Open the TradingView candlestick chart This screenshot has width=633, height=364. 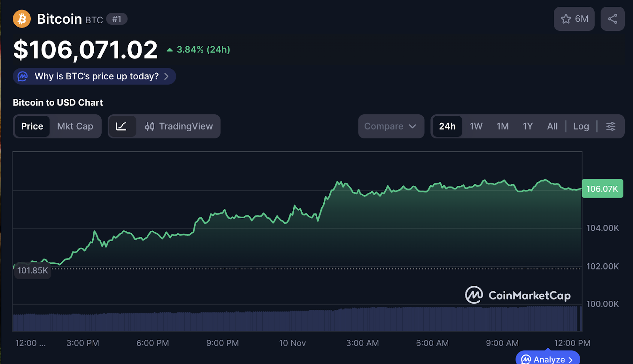(179, 126)
